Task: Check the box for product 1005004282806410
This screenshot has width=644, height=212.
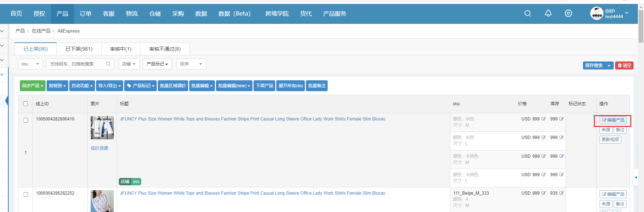Action: (x=26, y=120)
